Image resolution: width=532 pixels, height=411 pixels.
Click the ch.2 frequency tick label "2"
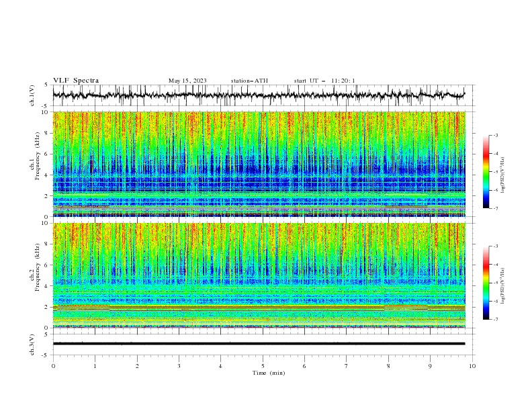coord(47,307)
